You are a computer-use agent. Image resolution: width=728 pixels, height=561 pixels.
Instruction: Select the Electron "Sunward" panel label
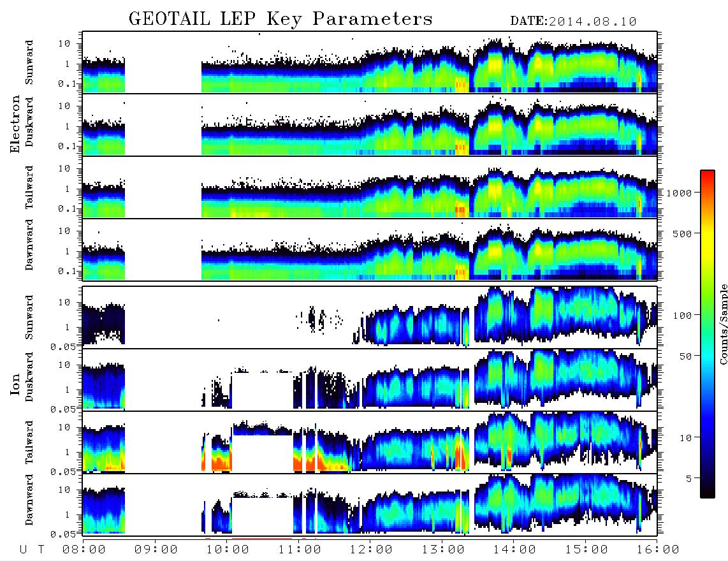(x=29, y=62)
